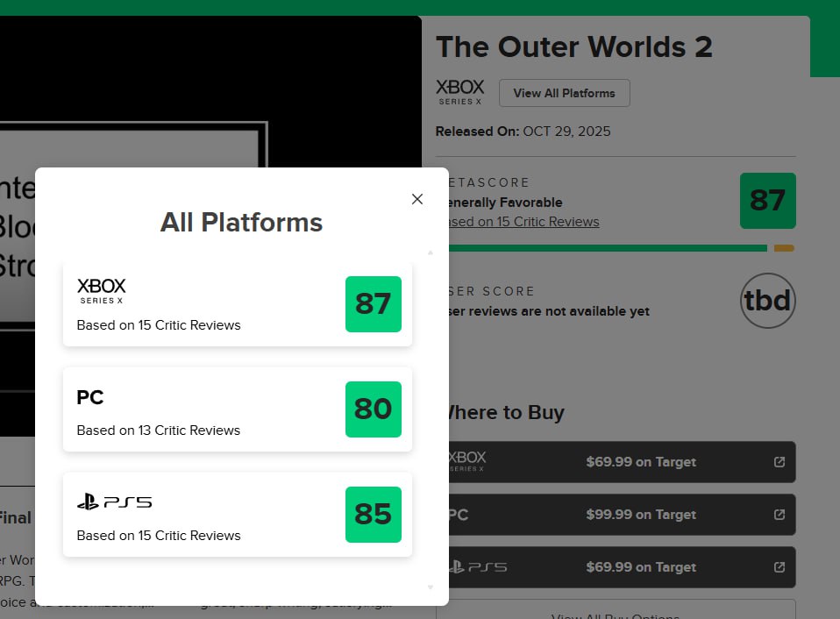Click the Xbox Series X logo under game title

[x=460, y=91]
